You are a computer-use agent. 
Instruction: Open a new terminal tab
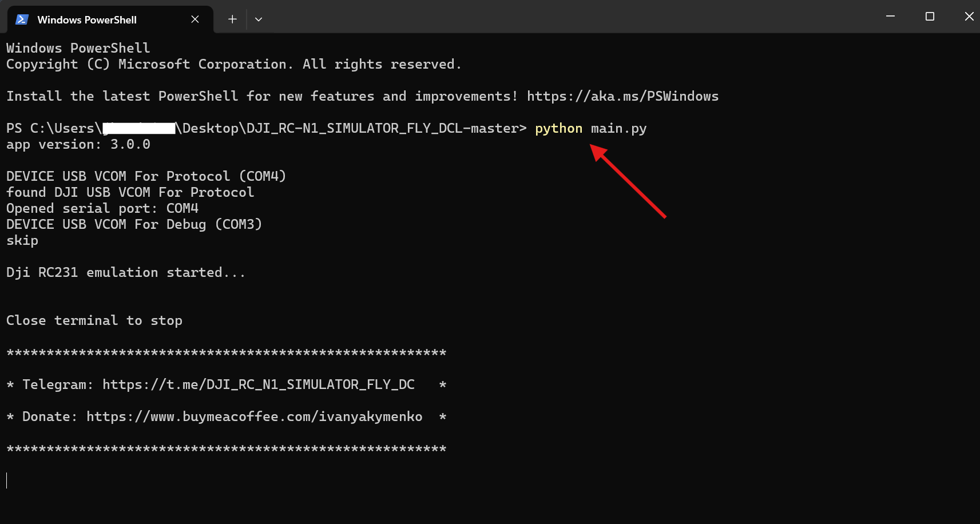coord(232,19)
